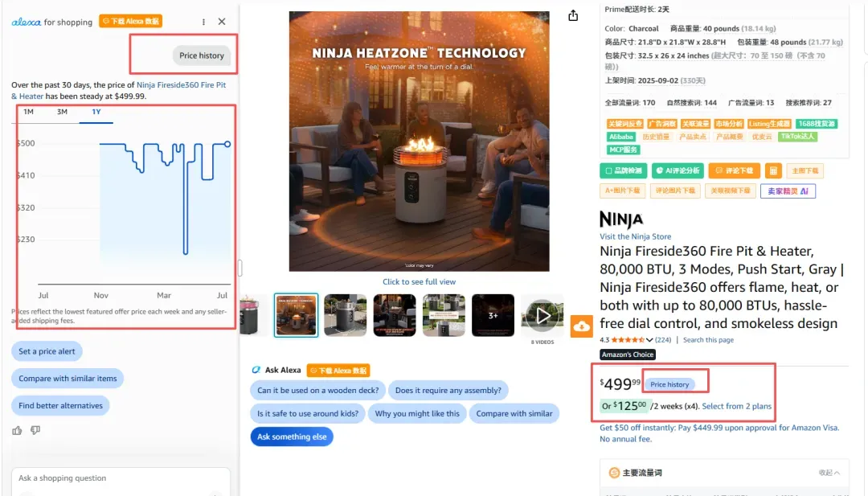
Task: Open the 3+ more images thumbnail
Action: (493, 315)
